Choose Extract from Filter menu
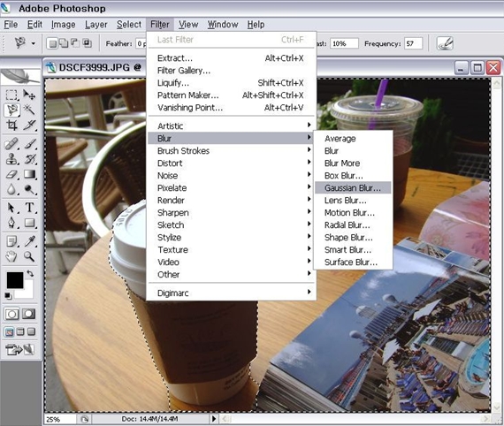 [x=231, y=57]
